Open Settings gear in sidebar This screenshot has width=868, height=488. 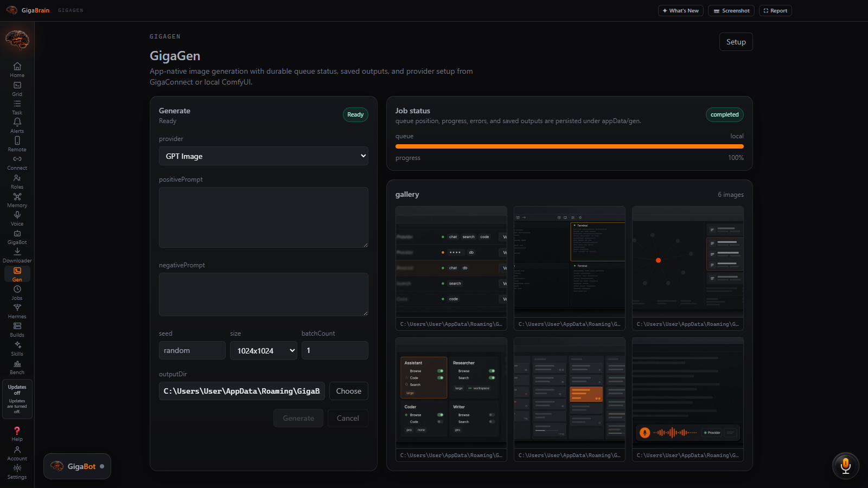pyautogui.click(x=17, y=472)
